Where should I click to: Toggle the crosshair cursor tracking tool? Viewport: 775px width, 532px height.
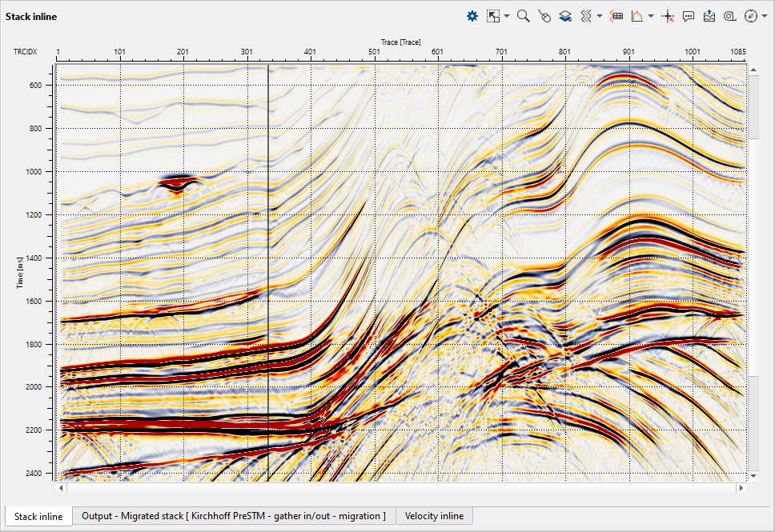(x=669, y=16)
